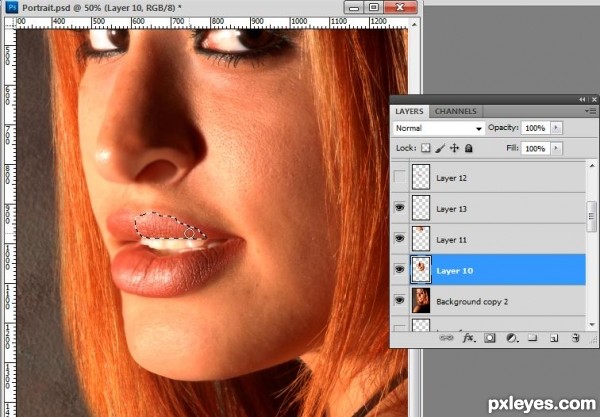
Task: Open the Fill slider arrow
Action: click(556, 148)
